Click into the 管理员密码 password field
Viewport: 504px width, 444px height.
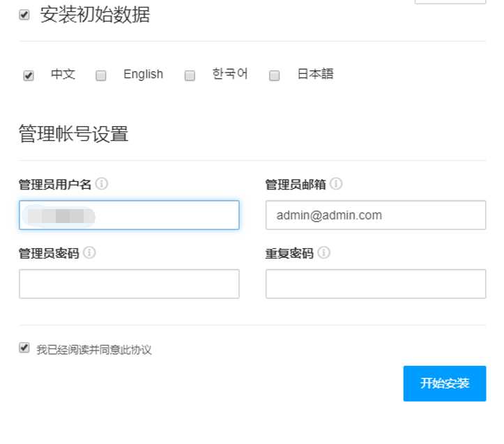point(129,284)
